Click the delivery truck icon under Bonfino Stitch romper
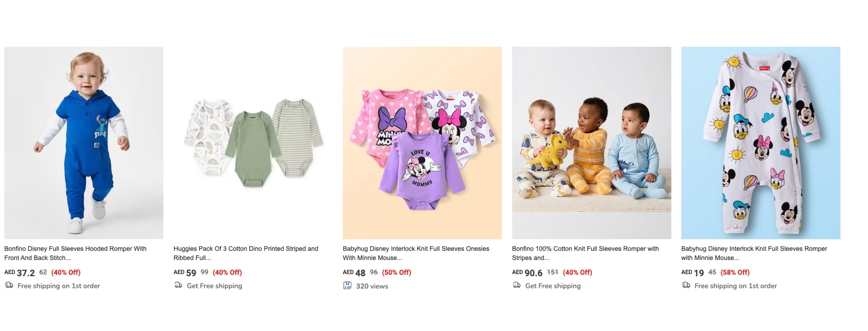 coord(9,285)
